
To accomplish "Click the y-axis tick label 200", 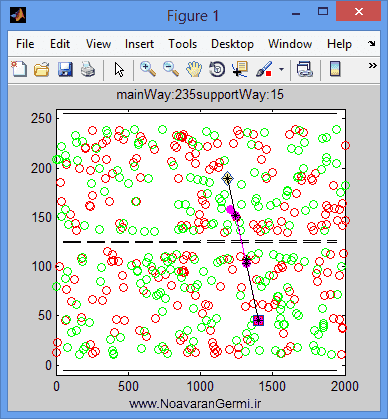I will point(41,168).
